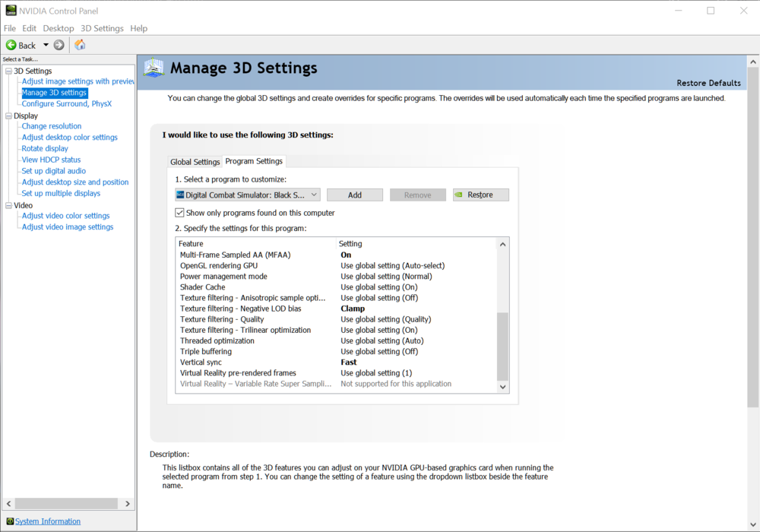Click the Restore Defaults link
760x532 pixels.
tap(708, 82)
